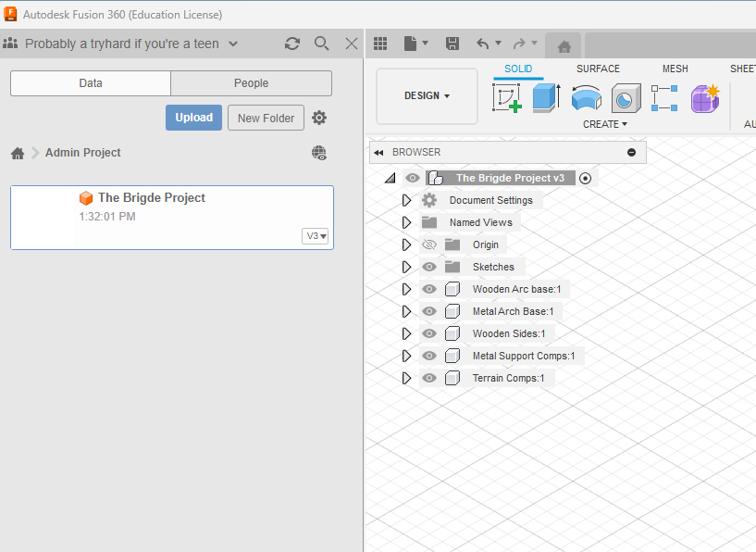756x552 pixels.
Task: Open data panel settings gear
Action: tap(319, 118)
